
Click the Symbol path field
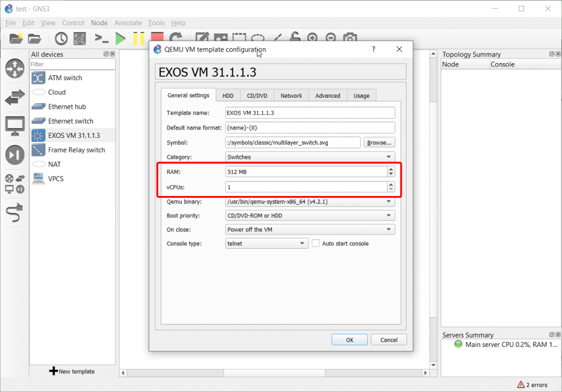(293, 142)
